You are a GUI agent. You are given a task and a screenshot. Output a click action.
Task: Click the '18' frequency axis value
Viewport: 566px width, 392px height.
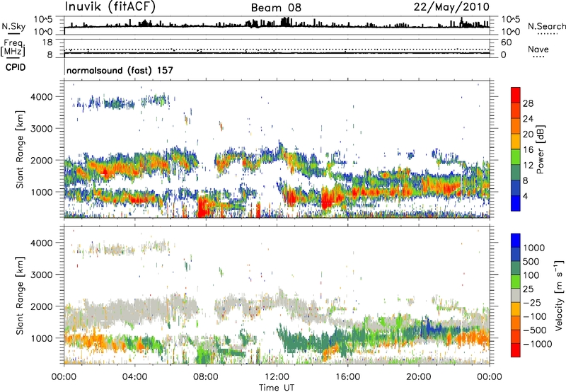(47, 42)
